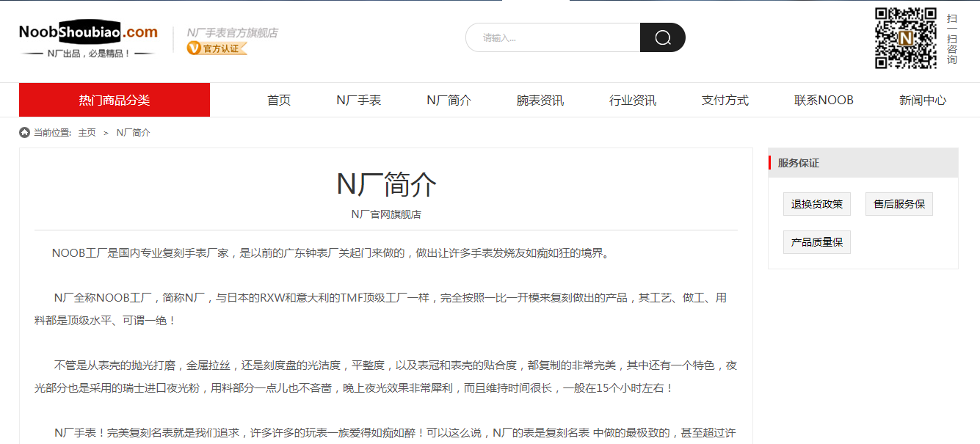Click the paragraph starting 不管是从表壳的抛光打磨

tap(386, 376)
